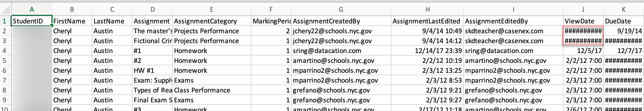Screen dimensions: 644x111
Task: Select cell with jchery22@schools.nyc.gov in row 2
Action: (x=341, y=31)
